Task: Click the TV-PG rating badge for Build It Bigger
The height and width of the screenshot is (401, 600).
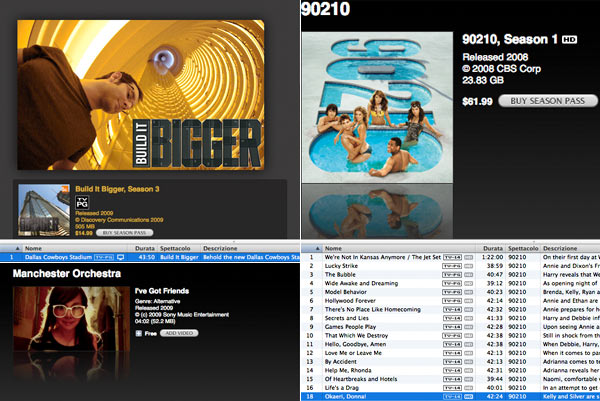Action: click(x=81, y=202)
